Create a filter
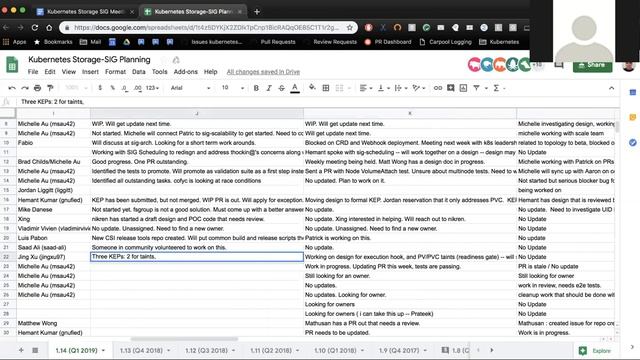The height and width of the screenshot is (360, 640). click(x=476, y=88)
